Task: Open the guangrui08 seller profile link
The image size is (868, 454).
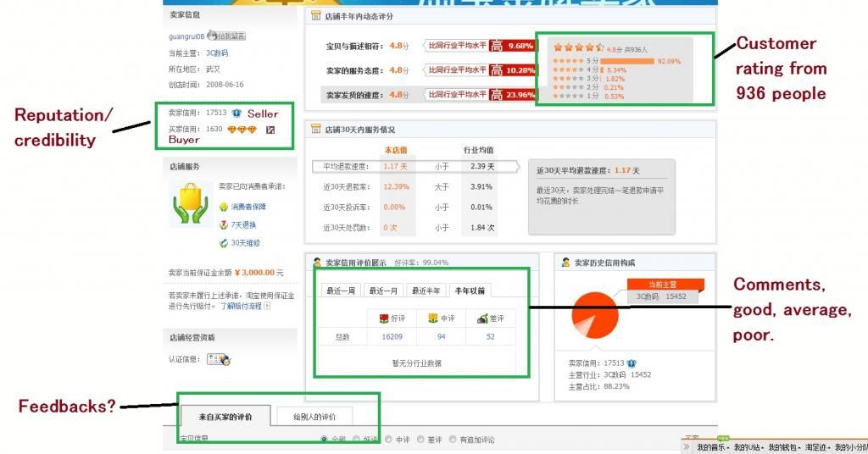Action: (186, 36)
